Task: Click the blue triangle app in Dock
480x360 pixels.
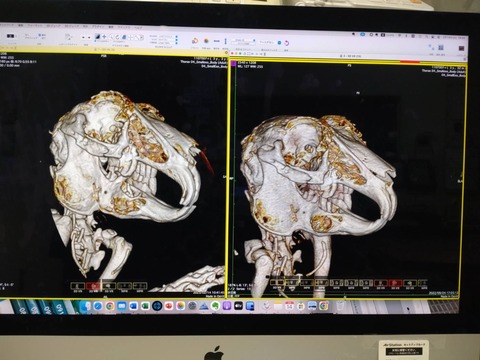Action: pos(204,306)
